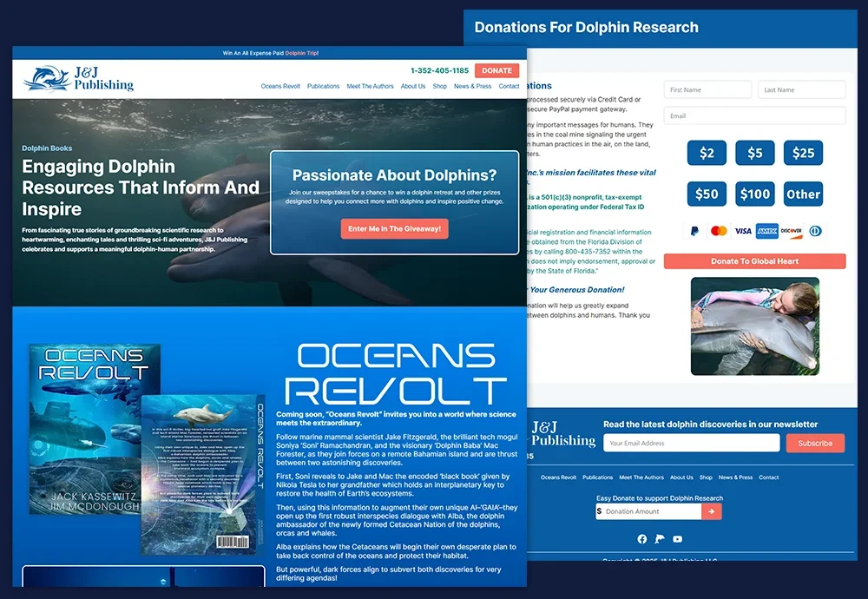Click the dolphin icon between Facebook and YouTube
The height and width of the screenshot is (599, 868).
(660, 539)
